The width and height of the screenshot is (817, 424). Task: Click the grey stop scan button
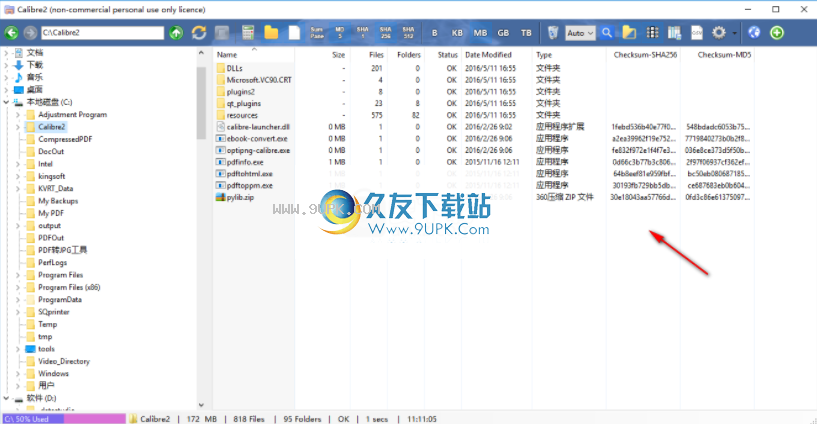click(x=222, y=33)
